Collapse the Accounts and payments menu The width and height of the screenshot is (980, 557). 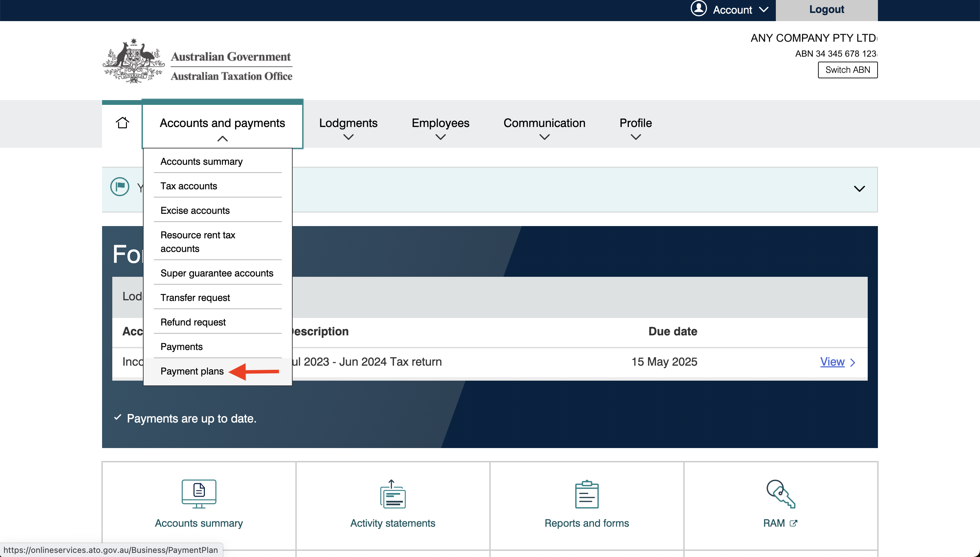click(x=223, y=139)
